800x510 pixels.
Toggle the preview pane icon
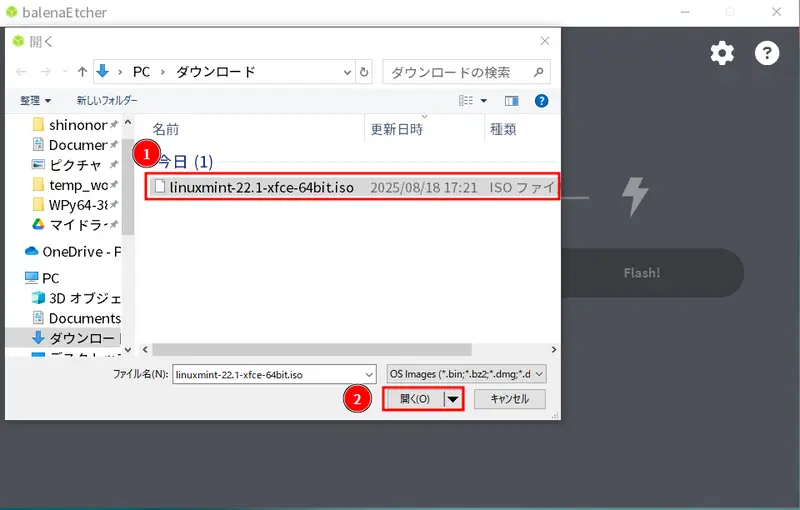tap(511, 101)
